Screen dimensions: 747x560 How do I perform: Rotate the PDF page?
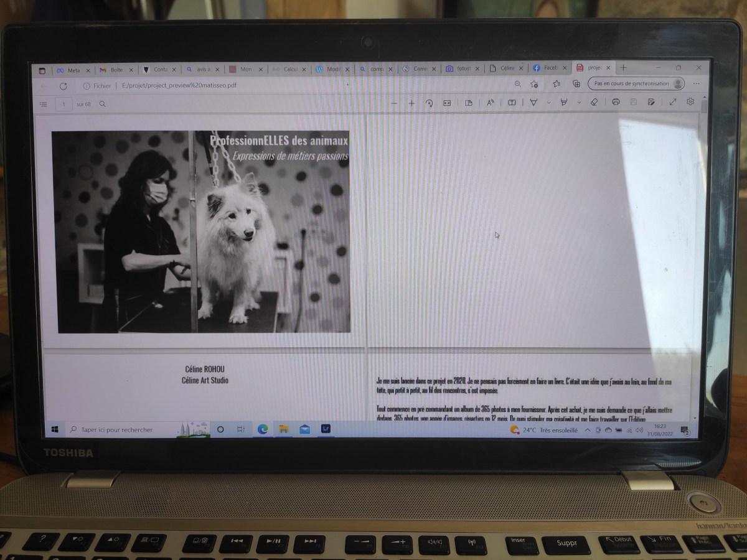pos(429,103)
